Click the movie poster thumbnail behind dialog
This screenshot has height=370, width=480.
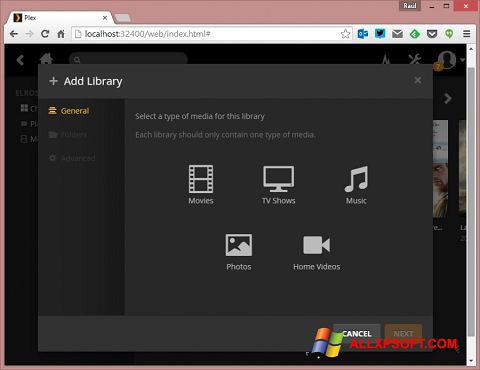pos(440,169)
